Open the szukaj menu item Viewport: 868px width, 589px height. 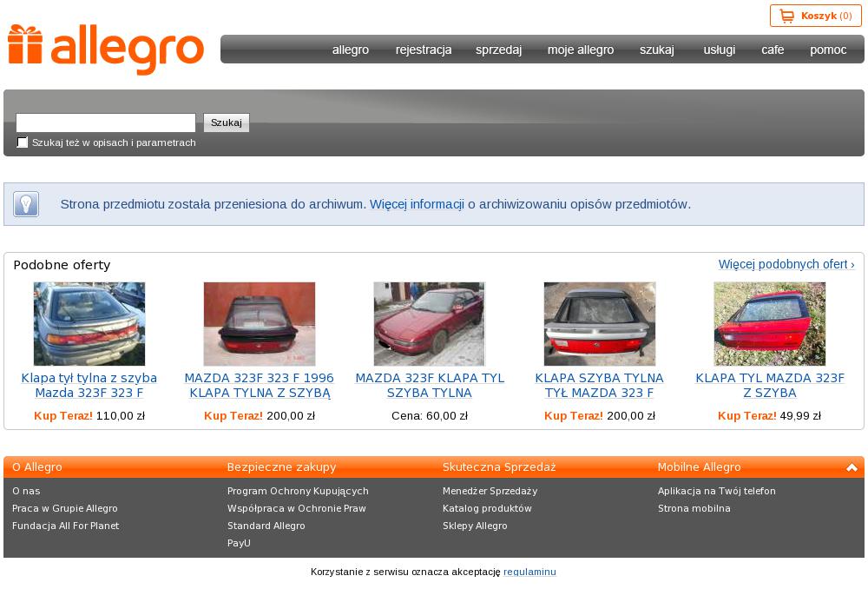656,50
